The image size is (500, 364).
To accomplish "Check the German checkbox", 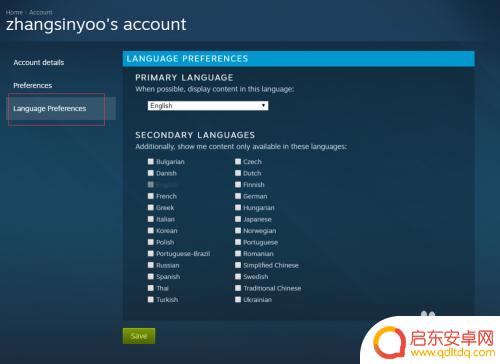I will pyautogui.click(x=238, y=196).
